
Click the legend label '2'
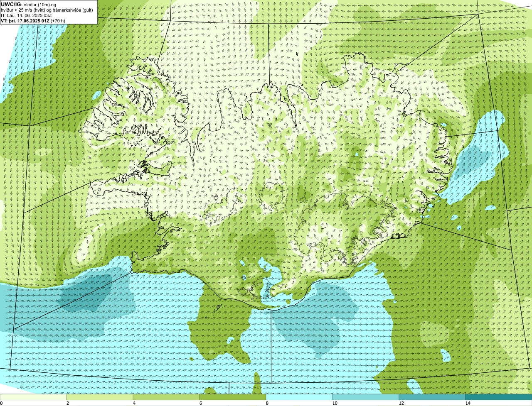[x=67, y=403]
